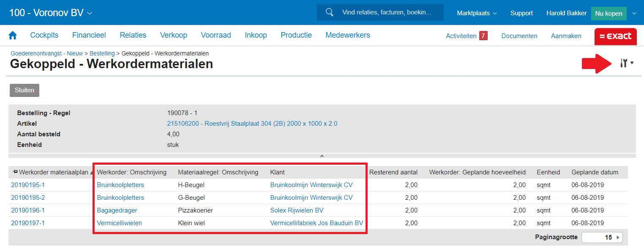644x251 pixels.
Task: Open the Relaties menu
Action: pyautogui.click(x=133, y=35)
